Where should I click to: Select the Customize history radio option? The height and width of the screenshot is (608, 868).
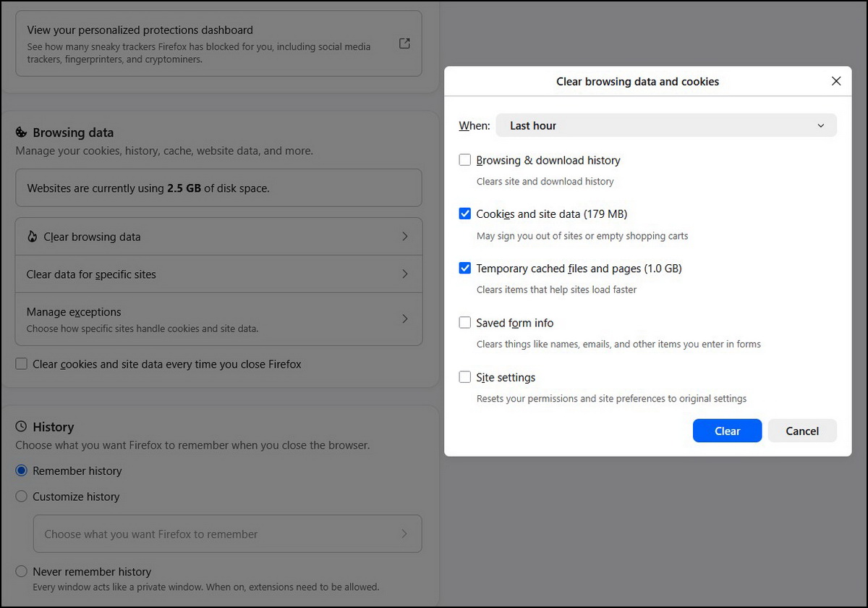[22, 497]
